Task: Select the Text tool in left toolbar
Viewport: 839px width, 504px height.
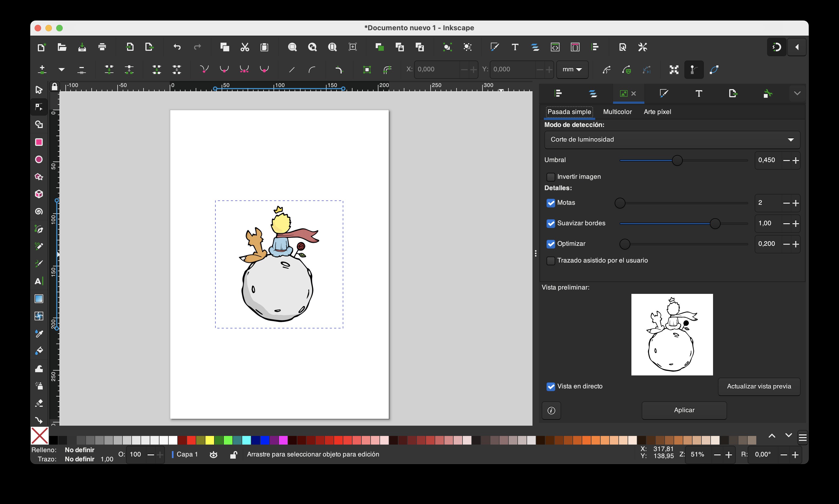Action: 39,281
